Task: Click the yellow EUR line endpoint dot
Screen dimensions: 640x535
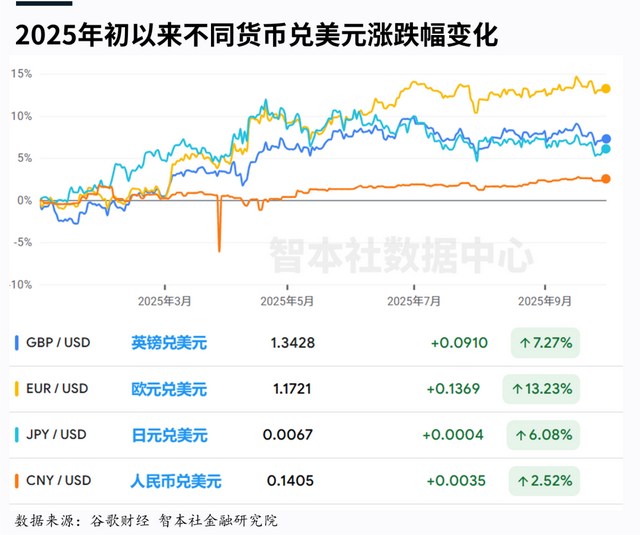Action: click(606, 89)
